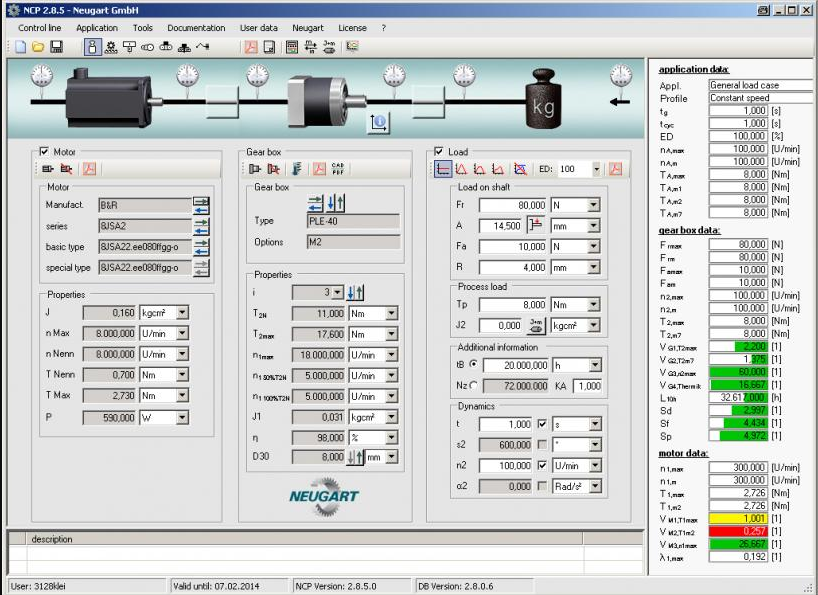Open the Load panel PDF icon
Viewport: 818px width, 595px height.
(616, 168)
